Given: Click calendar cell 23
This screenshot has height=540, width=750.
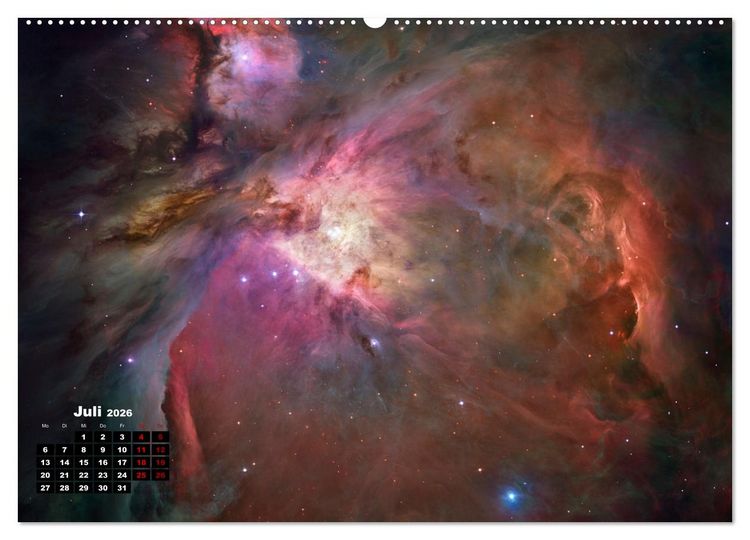Looking at the screenshot, I should pos(103,475).
